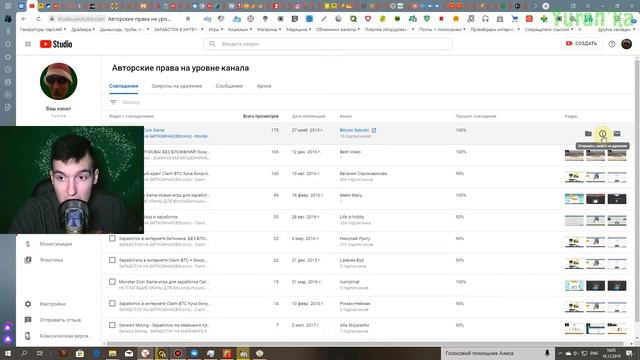This screenshot has height=360, width=640.
Task: Expand the Игры bookmark folder
Action: coord(215,30)
